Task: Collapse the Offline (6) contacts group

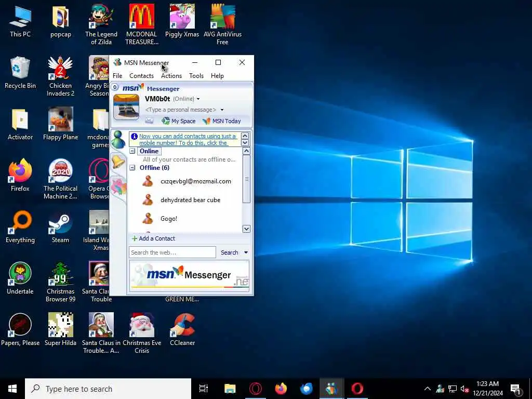Action: (132, 168)
